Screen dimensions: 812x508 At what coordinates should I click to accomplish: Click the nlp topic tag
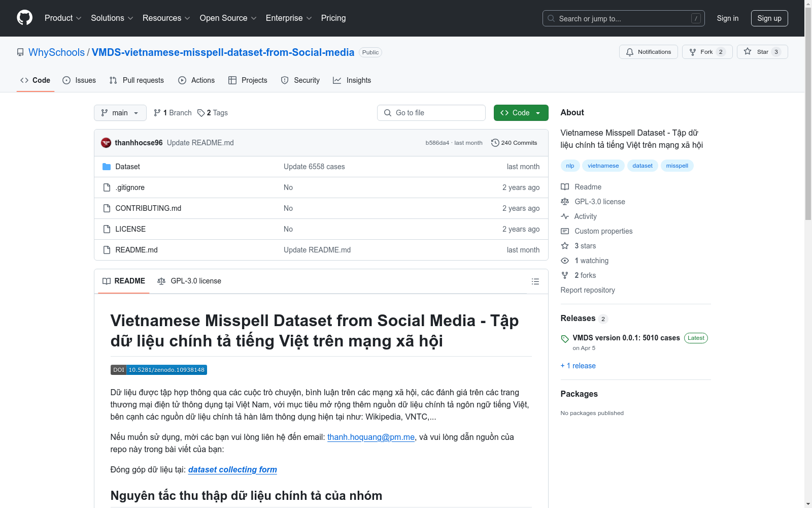click(570, 166)
